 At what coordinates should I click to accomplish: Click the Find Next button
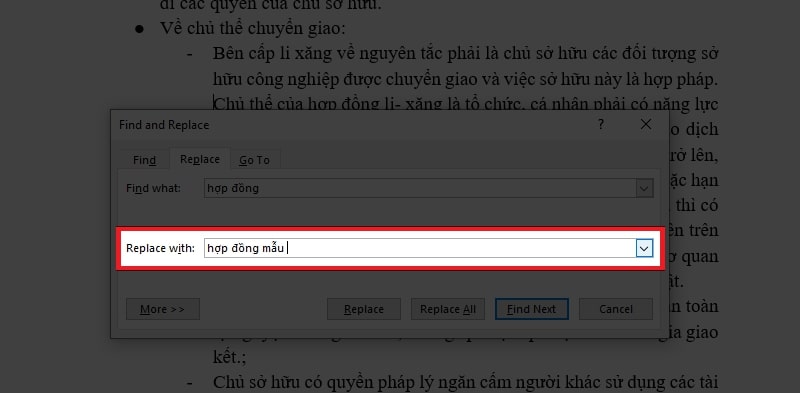click(x=532, y=309)
